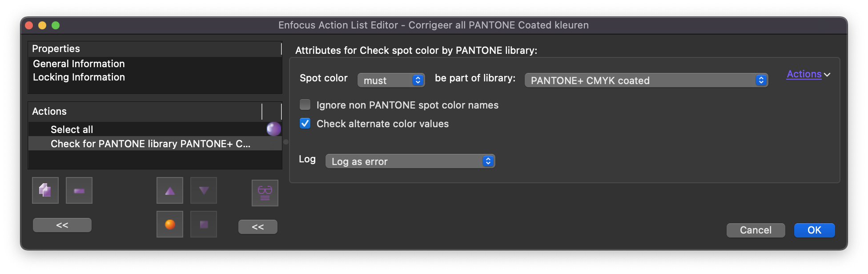Image resolution: width=868 pixels, height=274 pixels.
Task: Click the purple sphere in the Select all row
Action: (x=273, y=129)
